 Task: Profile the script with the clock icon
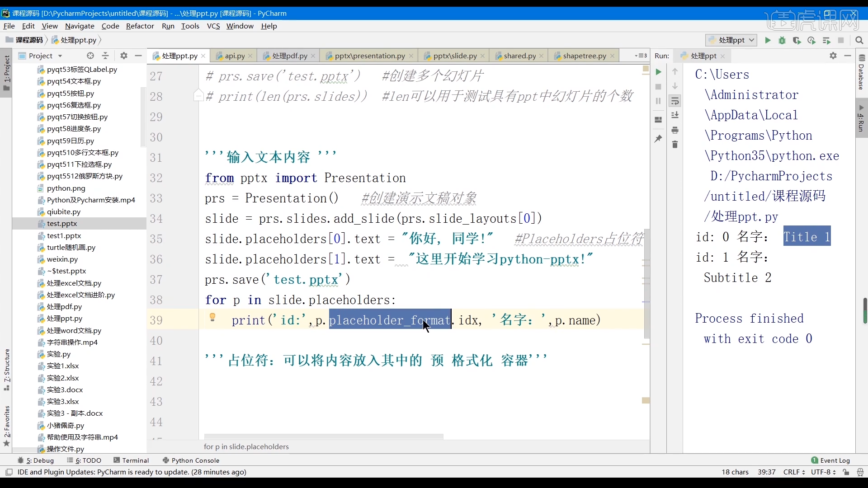point(811,41)
